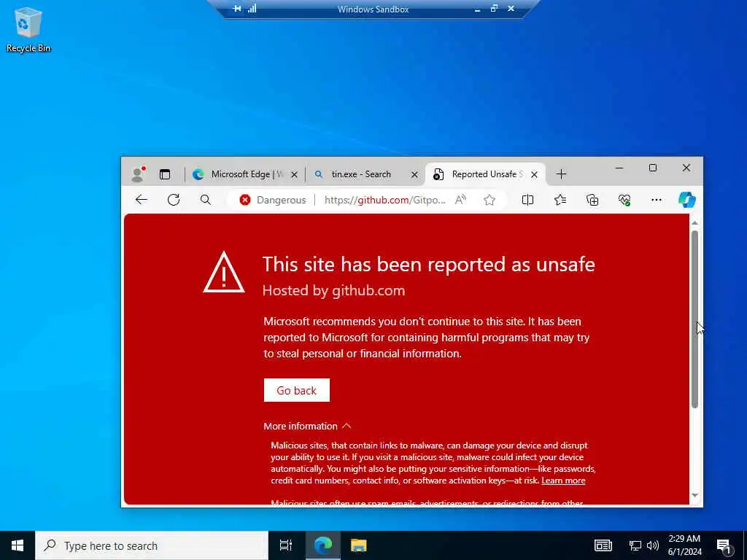The height and width of the screenshot is (560, 747).
Task: Open the News and interests taskbar icon
Action: click(x=603, y=545)
